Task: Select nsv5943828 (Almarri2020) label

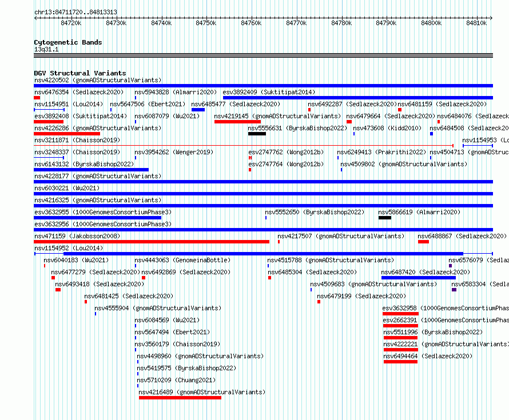Action: 176,92
